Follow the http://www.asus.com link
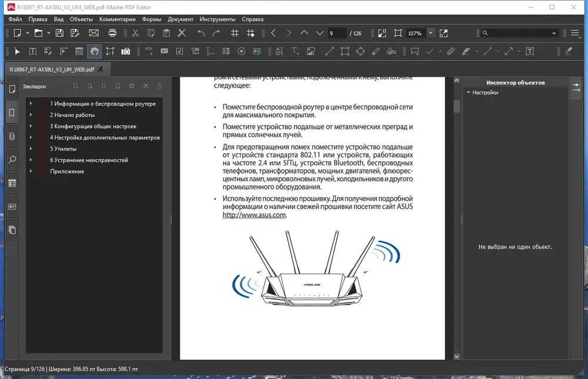 (x=254, y=215)
